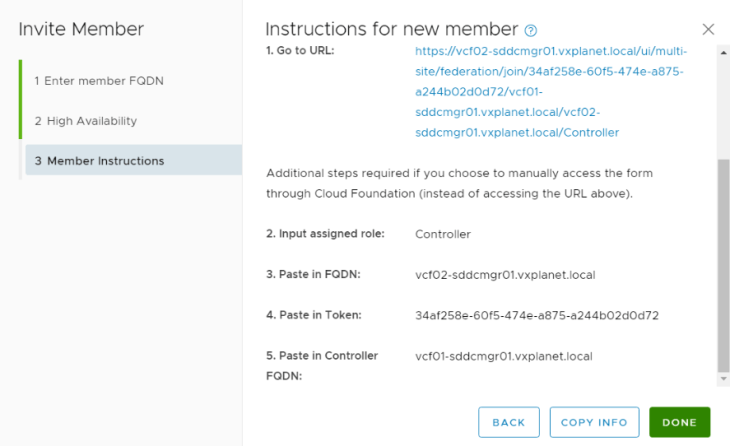Go to step 1 Enter member FQDN
This screenshot has width=730, height=446.
(x=99, y=81)
